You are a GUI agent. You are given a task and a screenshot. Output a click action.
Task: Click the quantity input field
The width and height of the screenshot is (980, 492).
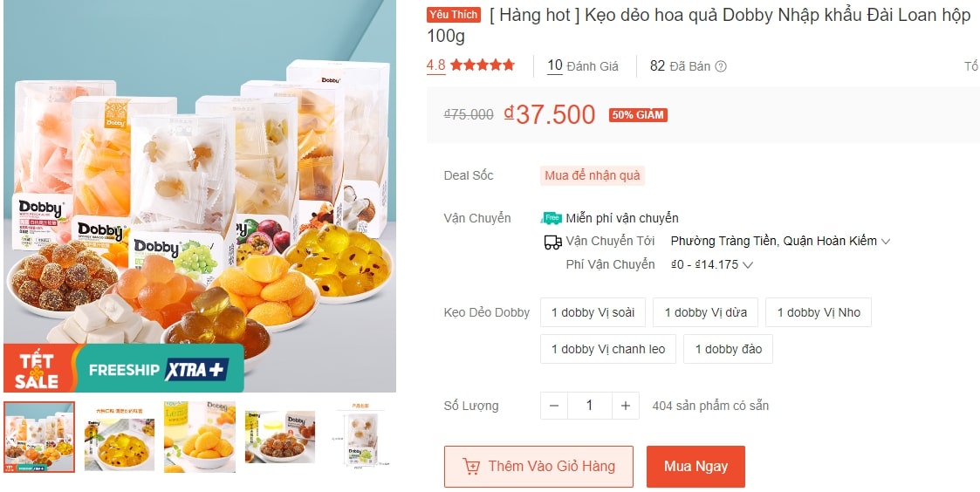(x=589, y=406)
